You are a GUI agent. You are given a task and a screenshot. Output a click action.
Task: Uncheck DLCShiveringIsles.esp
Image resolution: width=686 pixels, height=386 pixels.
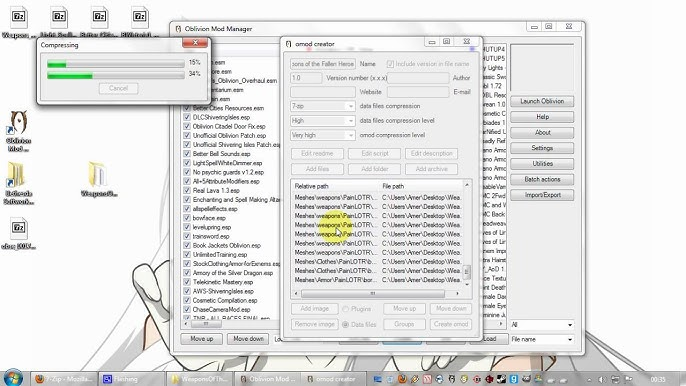187,117
